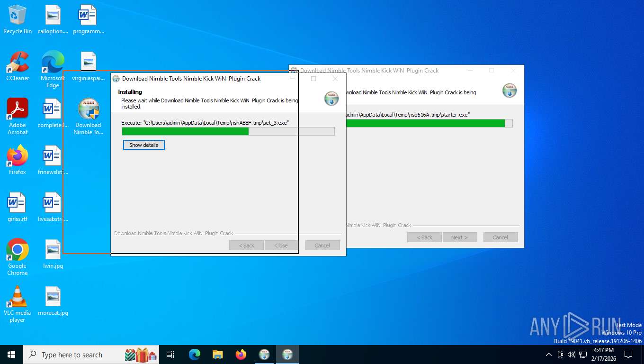Screen dimensions: 644x364
Task: Click Cancel in the front installer window
Action: pos(322,246)
